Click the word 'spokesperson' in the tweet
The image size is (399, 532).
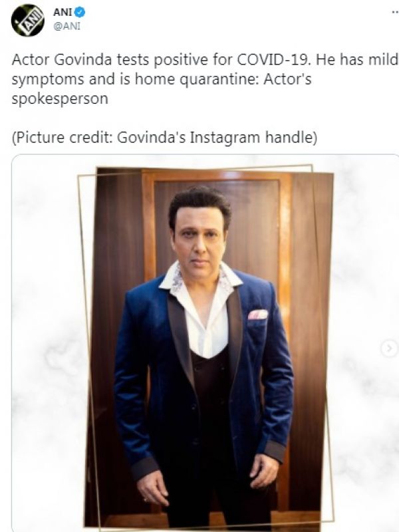(x=60, y=99)
